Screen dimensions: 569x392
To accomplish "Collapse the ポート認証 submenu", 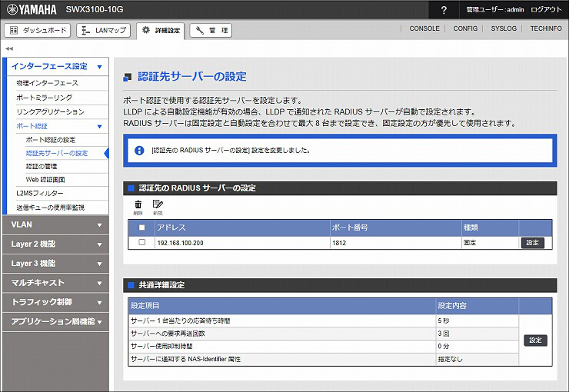I will click(62, 126).
